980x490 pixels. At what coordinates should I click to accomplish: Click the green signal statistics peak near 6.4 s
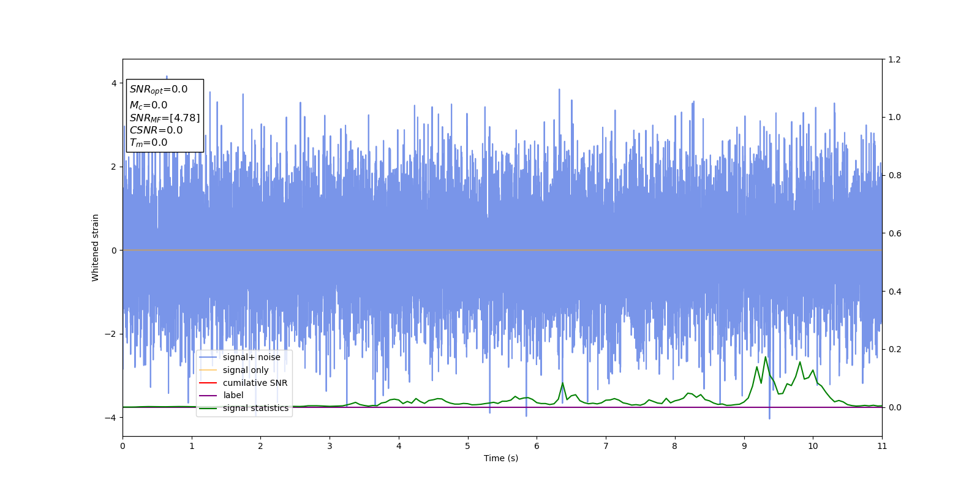click(562, 383)
